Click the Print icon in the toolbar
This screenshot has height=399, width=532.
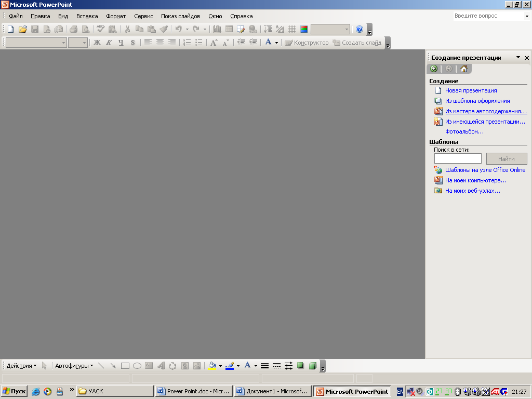73,29
